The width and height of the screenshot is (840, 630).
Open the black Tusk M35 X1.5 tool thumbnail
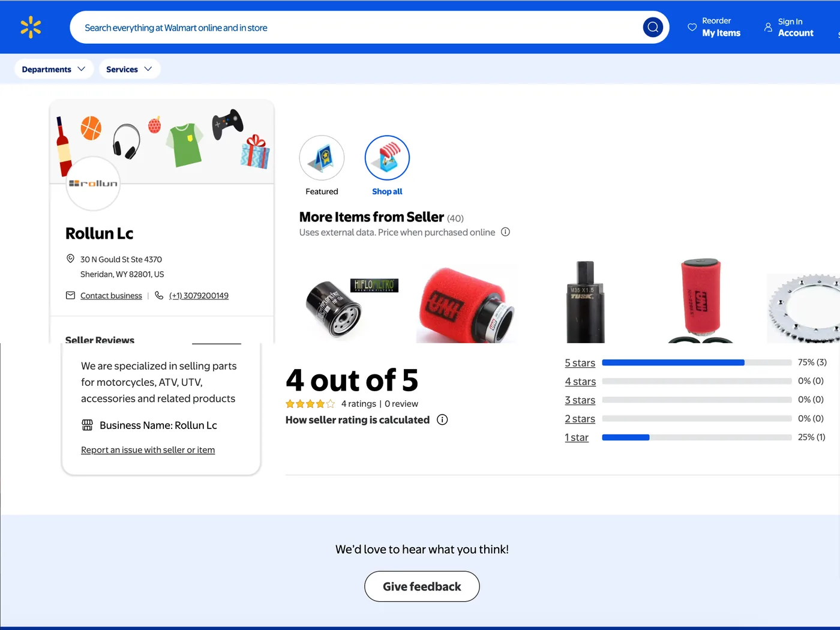(x=585, y=302)
